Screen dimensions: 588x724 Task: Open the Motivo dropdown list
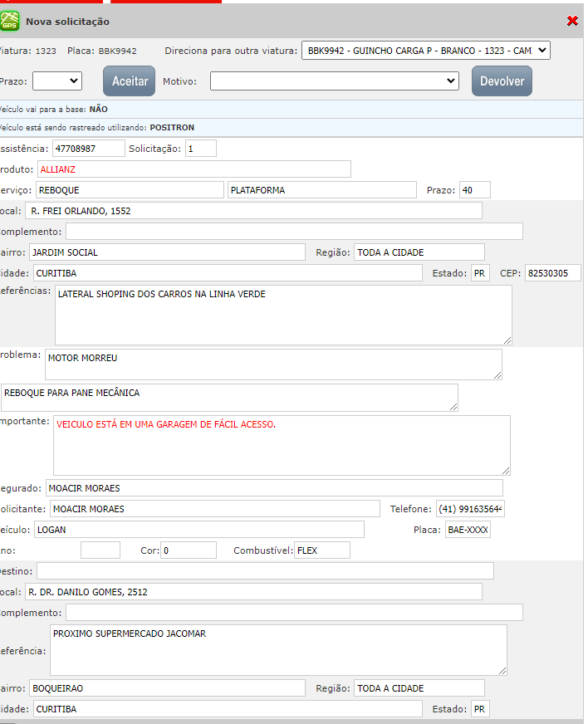coord(334,81)
